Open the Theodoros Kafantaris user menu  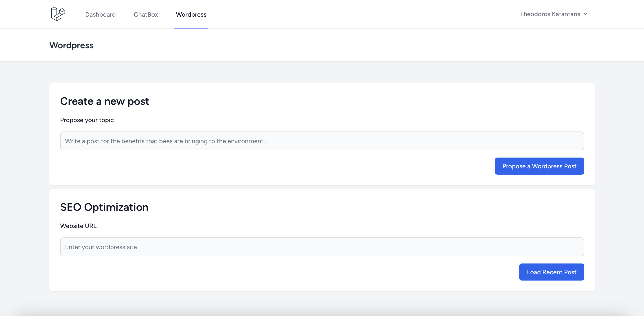(550, 14)
